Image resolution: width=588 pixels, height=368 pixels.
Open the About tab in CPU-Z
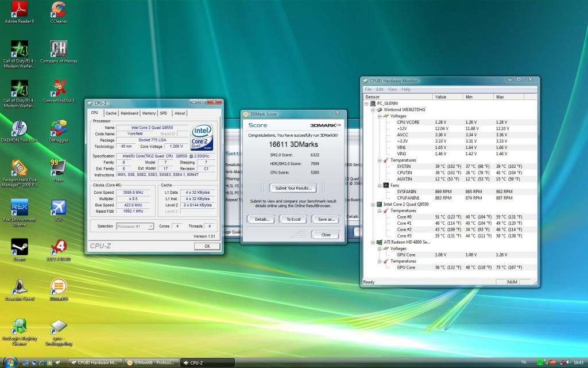[180, 113]
